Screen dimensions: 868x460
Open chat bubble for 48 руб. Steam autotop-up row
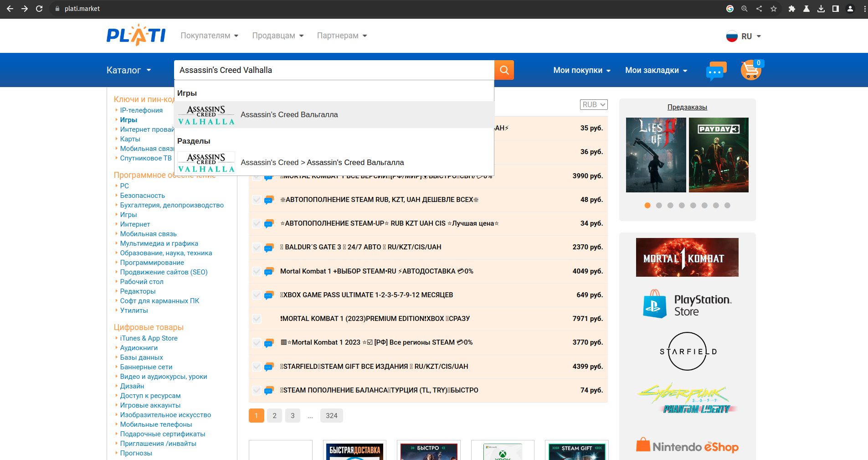pyautogui.click(x=269, y=200)
